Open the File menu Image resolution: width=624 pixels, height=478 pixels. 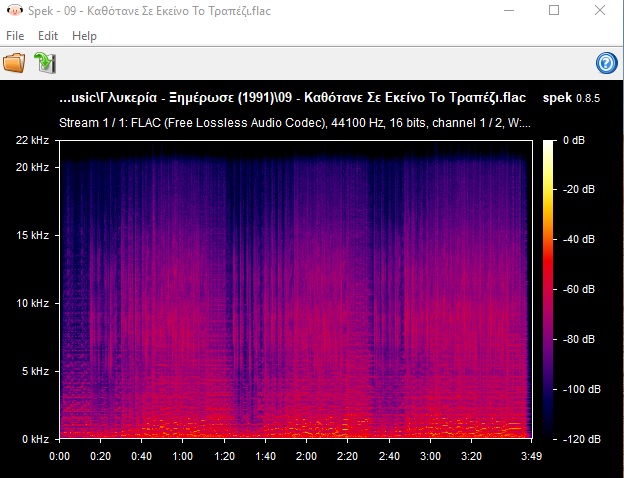15,36
